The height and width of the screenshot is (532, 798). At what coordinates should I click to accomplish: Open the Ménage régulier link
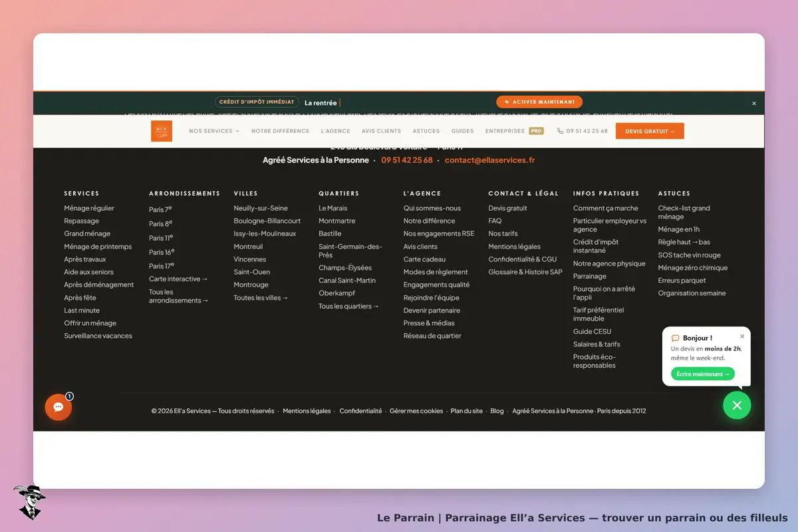(x=89, y=208)
